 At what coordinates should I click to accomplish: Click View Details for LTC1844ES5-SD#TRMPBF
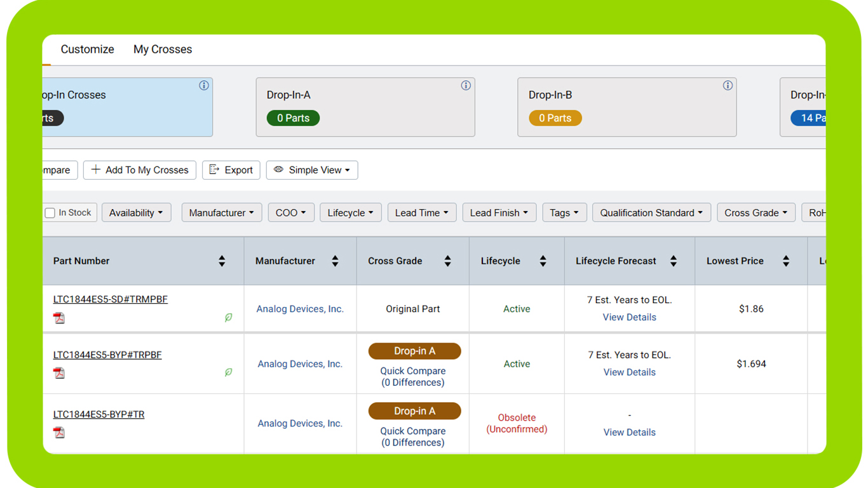pos(630,317)
